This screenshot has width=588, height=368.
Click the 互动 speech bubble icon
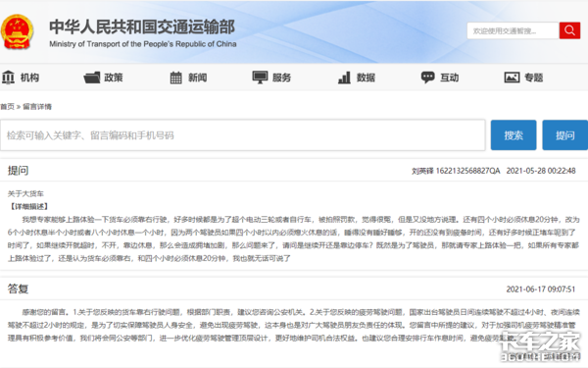427,78
